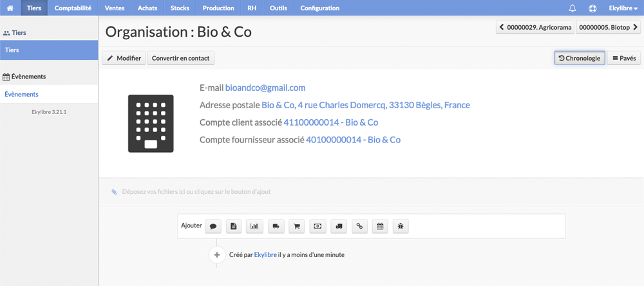
Task: Open the Stocks menu
Action: [x=180, y=8]
